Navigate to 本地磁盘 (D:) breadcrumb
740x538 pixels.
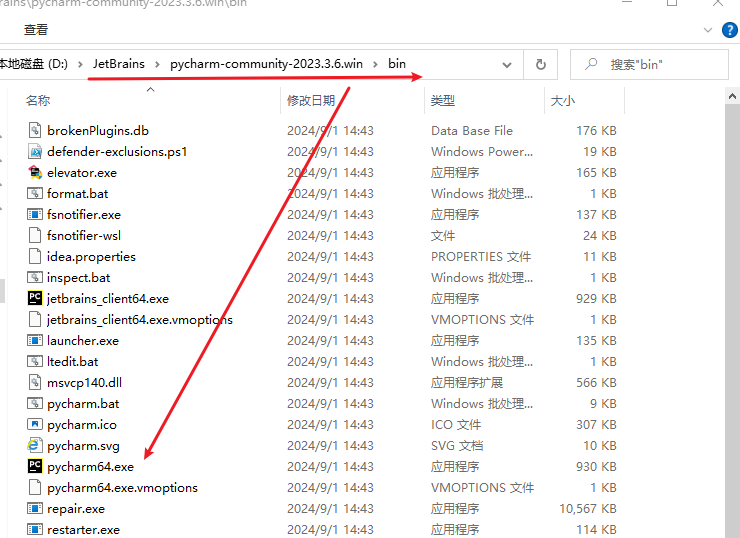pos(33,64)
